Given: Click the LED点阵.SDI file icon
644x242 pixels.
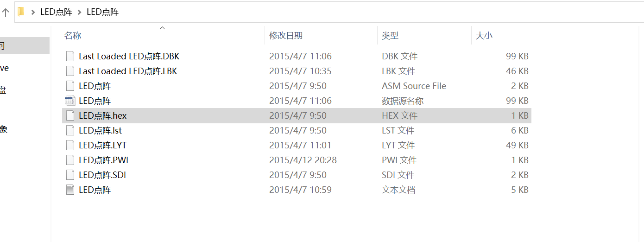Looking at the screenshot, I should [x=70, y=175].
